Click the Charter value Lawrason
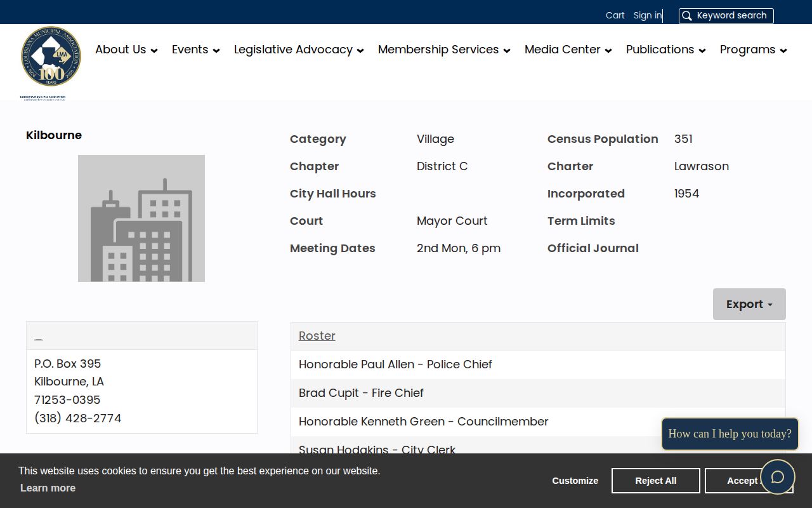 click(702, 166)
